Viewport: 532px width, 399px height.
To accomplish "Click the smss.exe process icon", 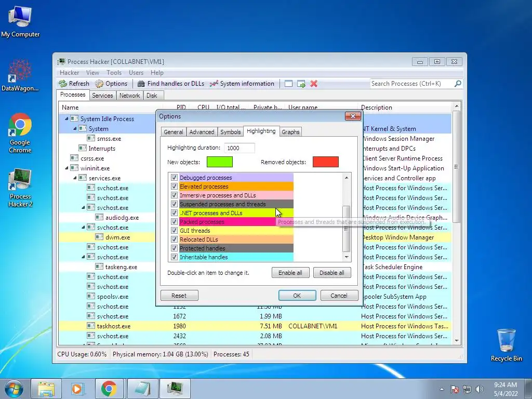I will click(x=91, y=138).
